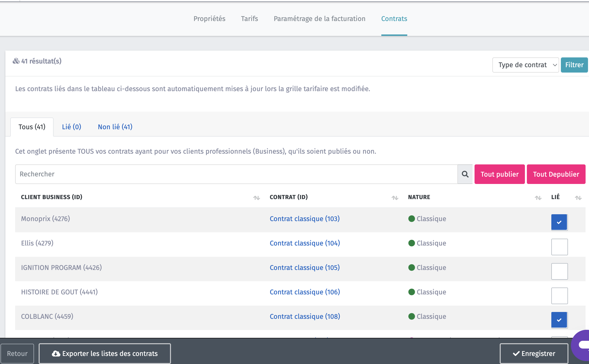This screenshot has width=589, height=364.
Task: Click the search magnifier icon button
Action: (x=465, y=174)
